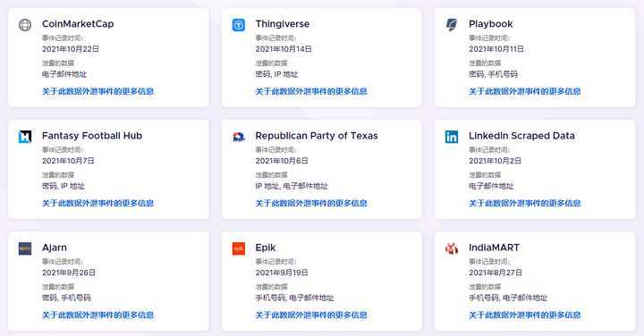
Task: Click the Fantasy Football Hub title
Action: click(x=92, y=136)
